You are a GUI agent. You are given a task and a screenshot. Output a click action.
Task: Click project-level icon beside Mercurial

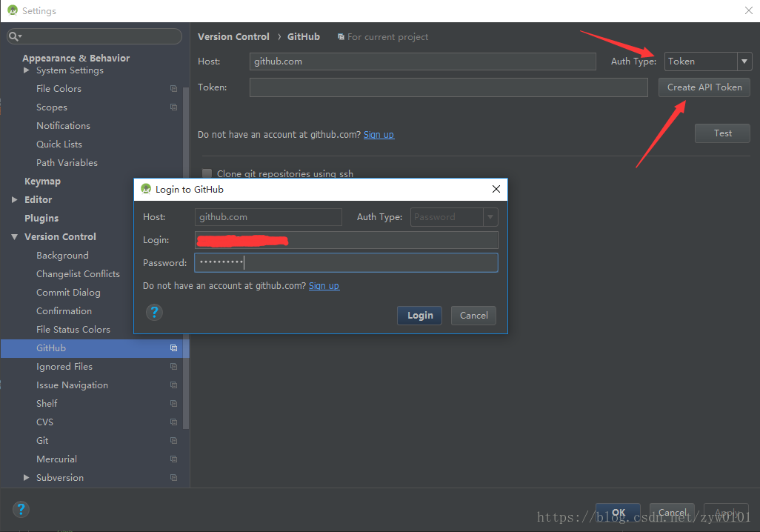173,459
